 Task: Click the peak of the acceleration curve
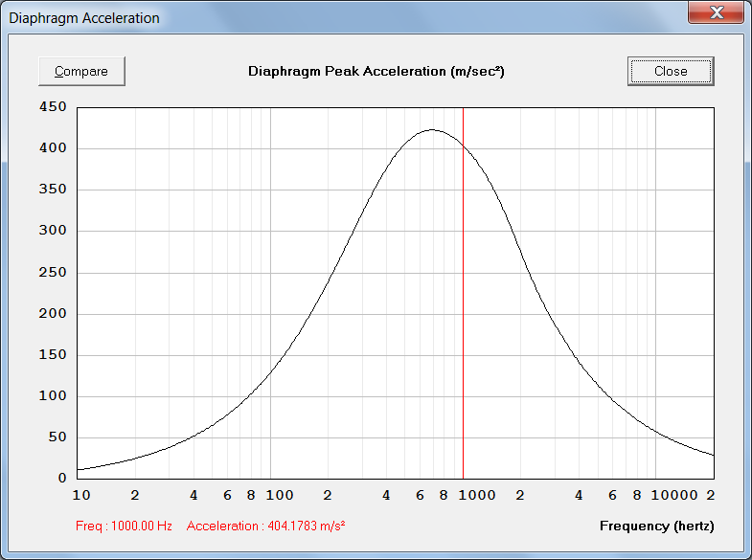pyautogui.click(x=432, y=129)
